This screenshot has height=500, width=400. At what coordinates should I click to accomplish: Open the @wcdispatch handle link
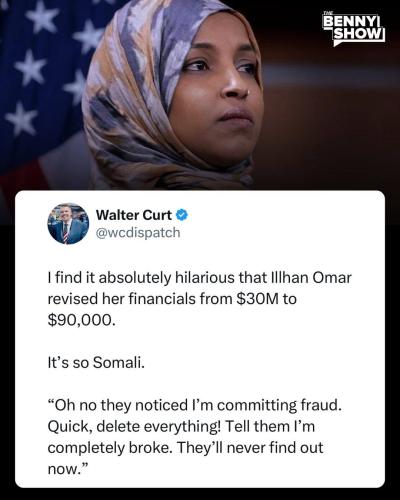pos(138,233)
